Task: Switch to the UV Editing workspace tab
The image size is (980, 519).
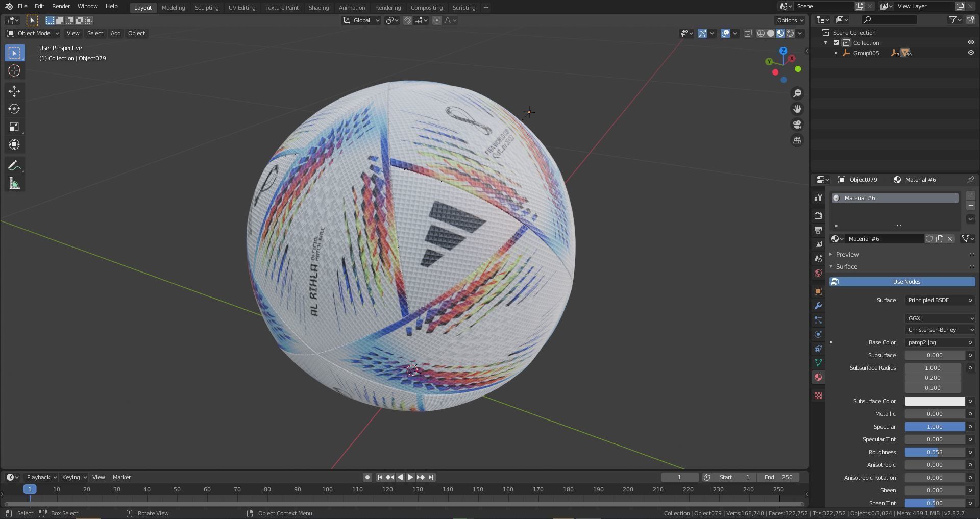Action: point(241,8)
